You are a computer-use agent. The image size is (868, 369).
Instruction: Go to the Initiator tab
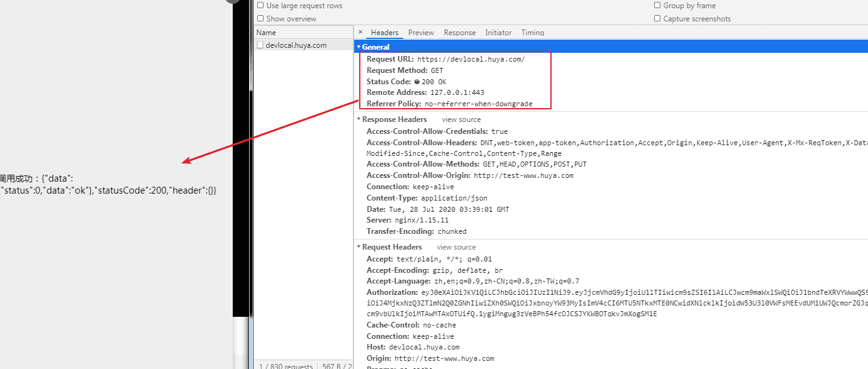[498, 33]
